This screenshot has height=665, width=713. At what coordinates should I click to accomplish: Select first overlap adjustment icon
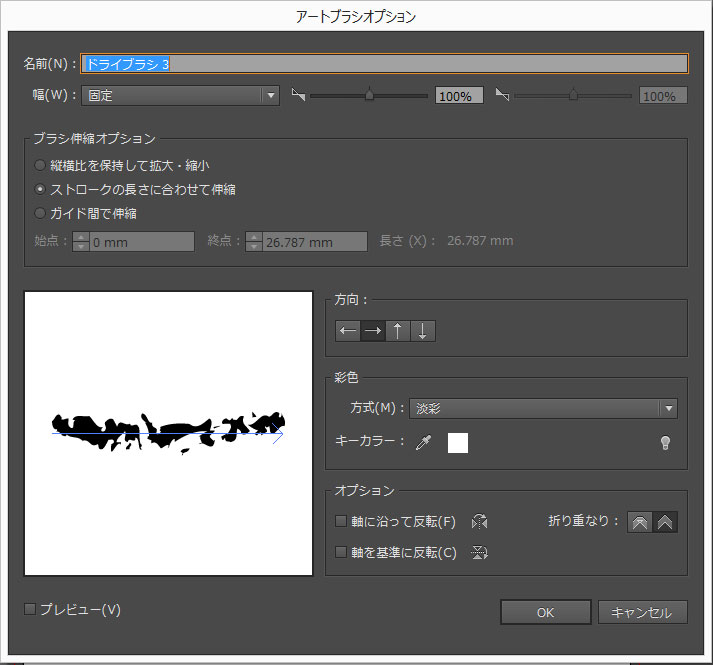point(640,522)
